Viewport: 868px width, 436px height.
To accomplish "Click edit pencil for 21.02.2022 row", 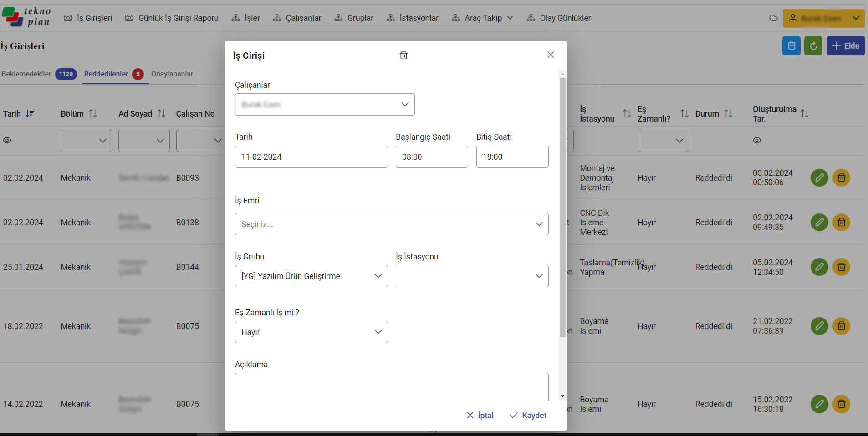I will [819, 326].
